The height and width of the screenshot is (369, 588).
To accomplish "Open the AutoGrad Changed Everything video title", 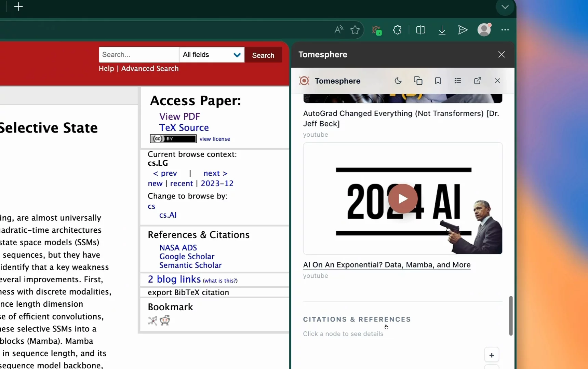I will click(401, 119).
